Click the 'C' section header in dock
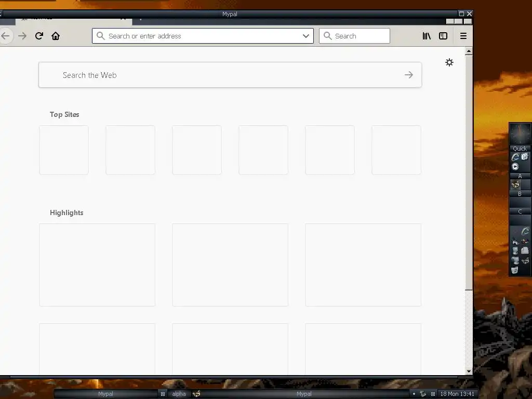Viewport: 532px width, 399px height. coord(520,212)
